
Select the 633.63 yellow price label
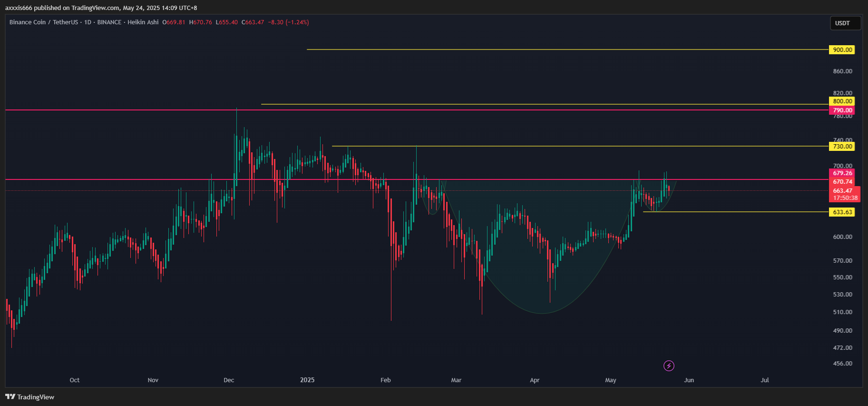click(x=842, y=212)
